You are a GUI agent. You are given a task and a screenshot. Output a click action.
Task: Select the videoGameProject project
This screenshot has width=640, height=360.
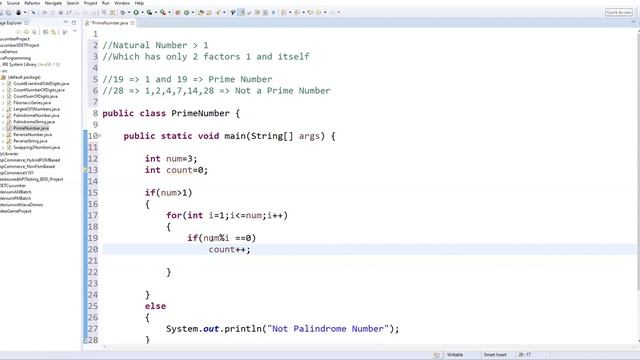pyautogui.click(x=16, y=211)
